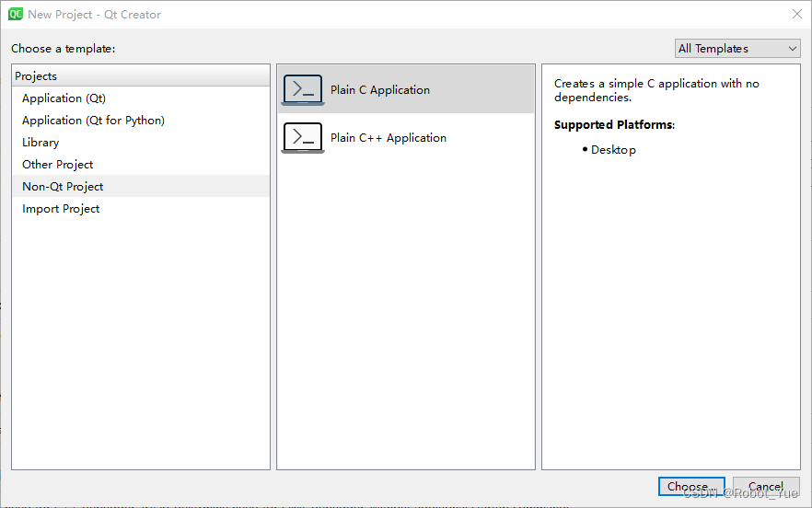Click the Qt Creator logo in title bar
The width and height of the screenshot is (812, 508).
point(16,14)
